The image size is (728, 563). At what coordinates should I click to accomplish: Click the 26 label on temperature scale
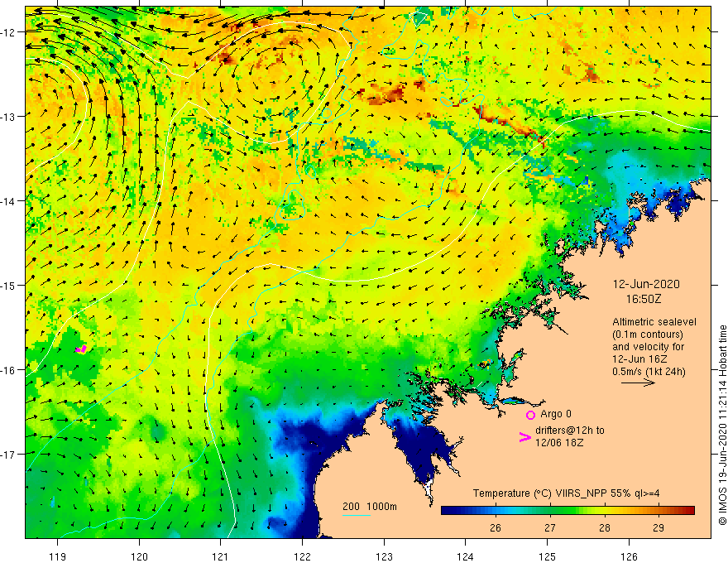496,527
